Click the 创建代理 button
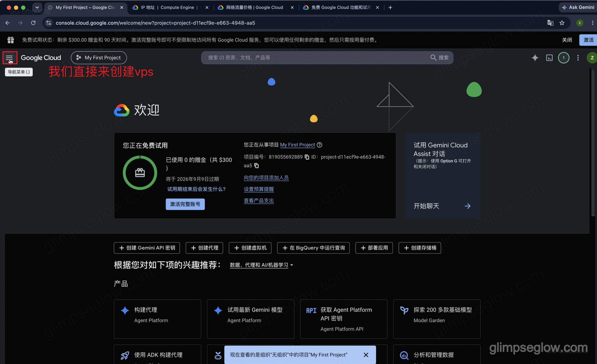Screen dimensions: 597x364 coord(204,248)
